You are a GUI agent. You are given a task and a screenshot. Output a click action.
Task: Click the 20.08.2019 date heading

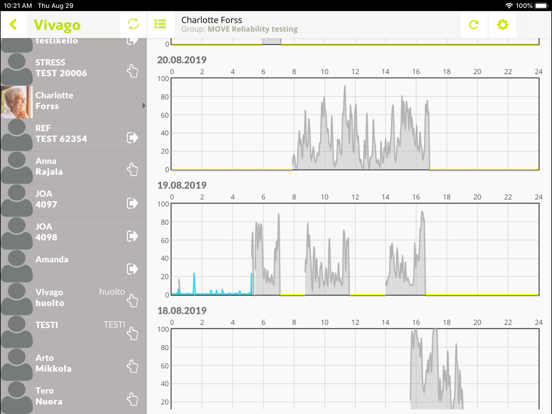pos(182,60)
